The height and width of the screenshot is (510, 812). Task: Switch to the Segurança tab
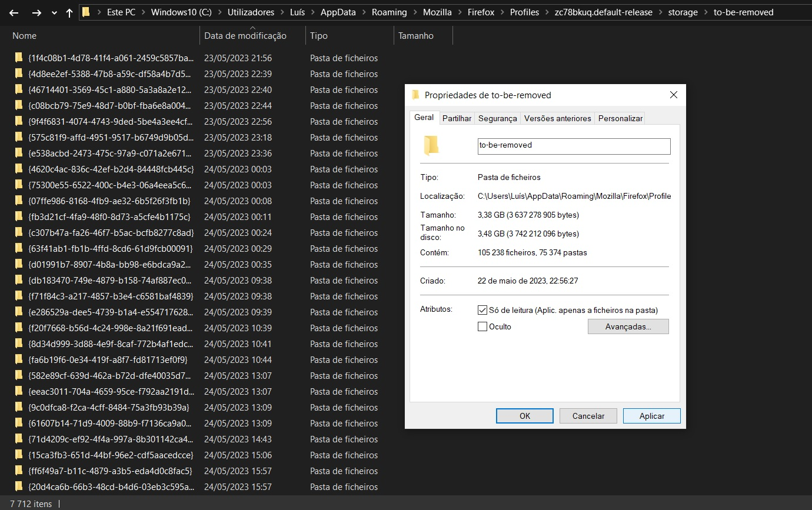(497, 118)
